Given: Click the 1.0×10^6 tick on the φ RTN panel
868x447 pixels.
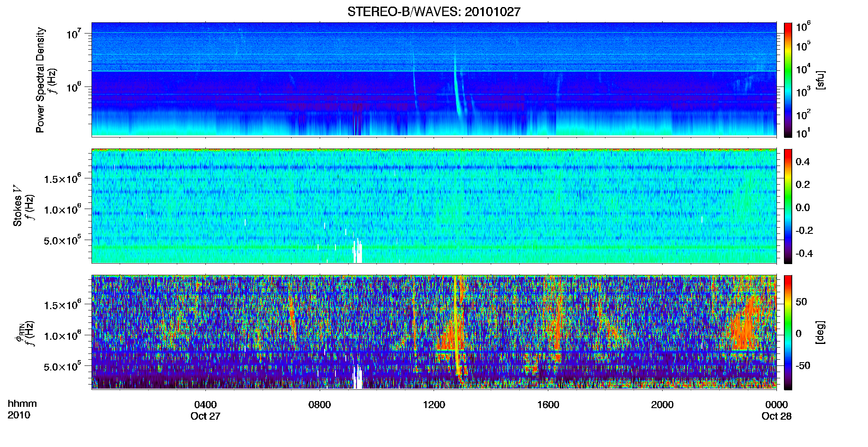Looking at the screenshot, I should click(x=63, y=336).
